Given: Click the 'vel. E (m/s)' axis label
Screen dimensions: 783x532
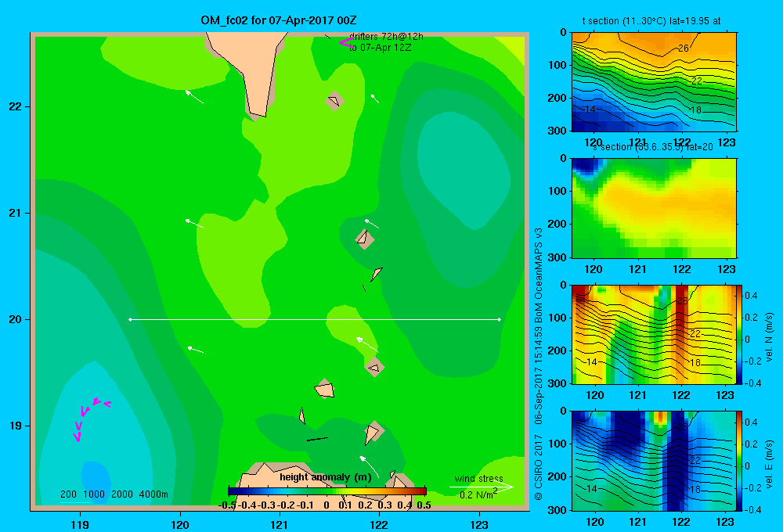Looking at the screenshot, I should coord(769,464).
